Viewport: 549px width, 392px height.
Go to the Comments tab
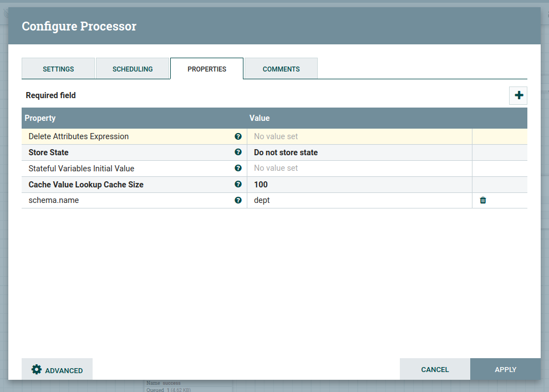[x=281, y=69]
